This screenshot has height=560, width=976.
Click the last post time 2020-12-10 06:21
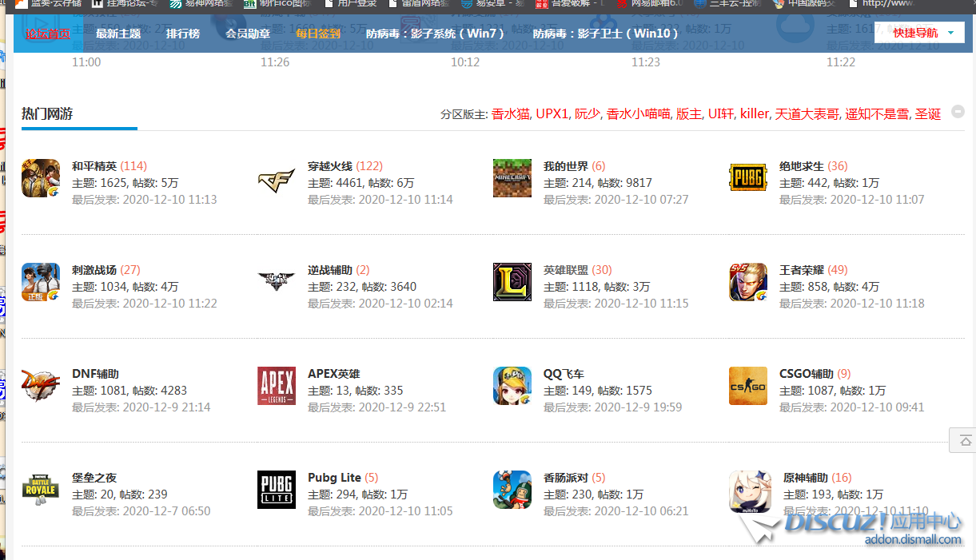641,511
